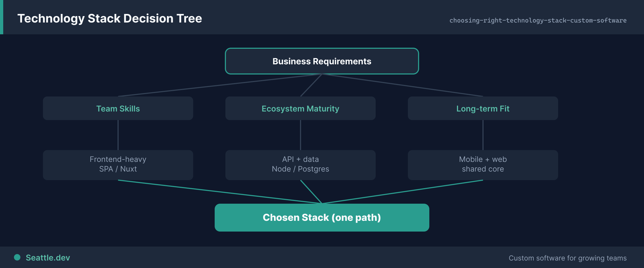
Task: Click the Chosen Stack (one path) box
Action: pos(322,218)
